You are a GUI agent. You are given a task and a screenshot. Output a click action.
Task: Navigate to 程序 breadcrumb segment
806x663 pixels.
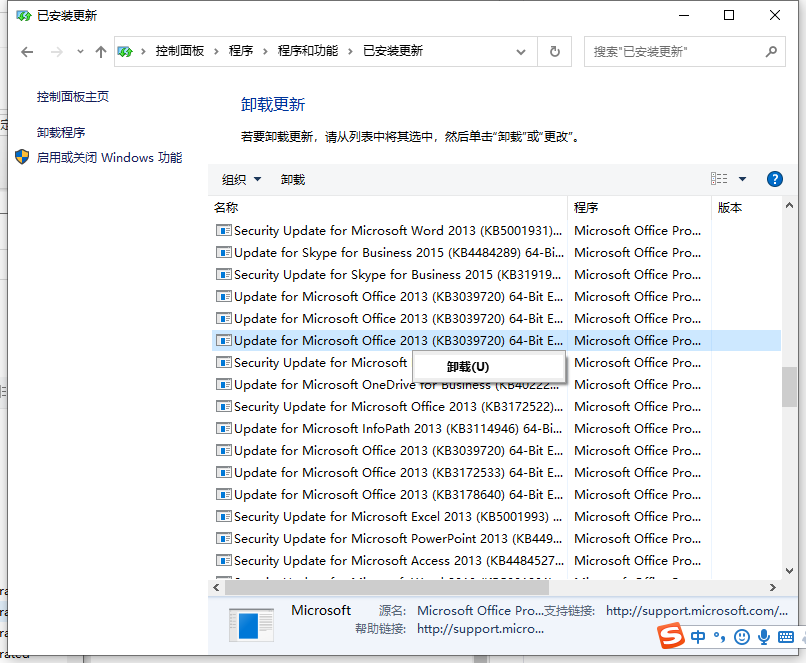tap(241, 51)
